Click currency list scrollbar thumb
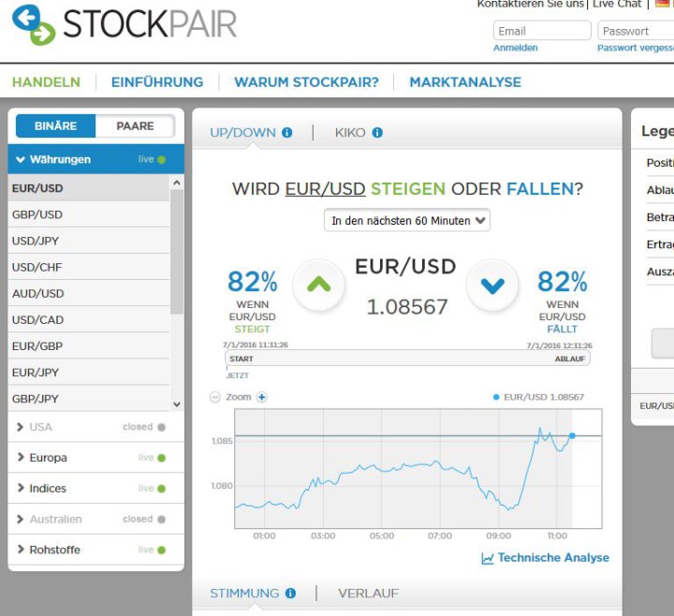Screen dimensions: 674x616 coord(177,252)
